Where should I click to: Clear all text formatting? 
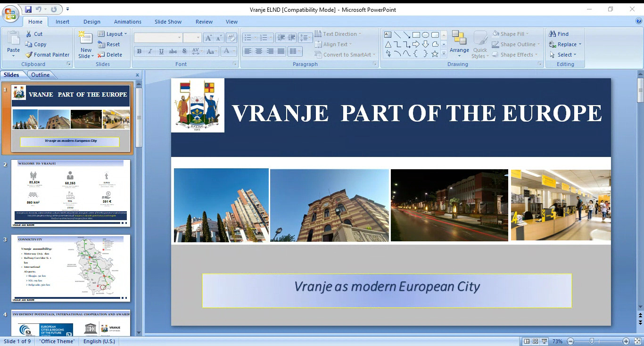tap(231, 38)
